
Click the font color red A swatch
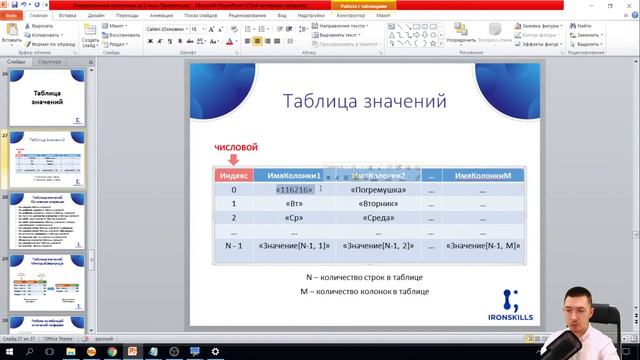(229, 41)
